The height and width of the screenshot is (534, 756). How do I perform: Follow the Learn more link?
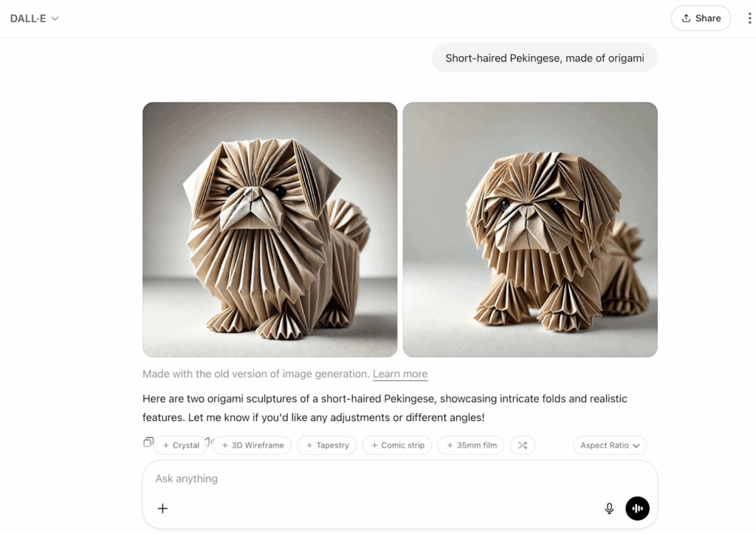click(400, 374)
